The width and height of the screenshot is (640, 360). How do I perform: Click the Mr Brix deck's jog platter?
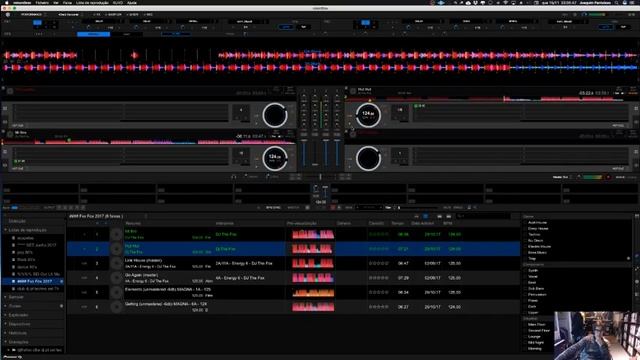coord(275,158)
